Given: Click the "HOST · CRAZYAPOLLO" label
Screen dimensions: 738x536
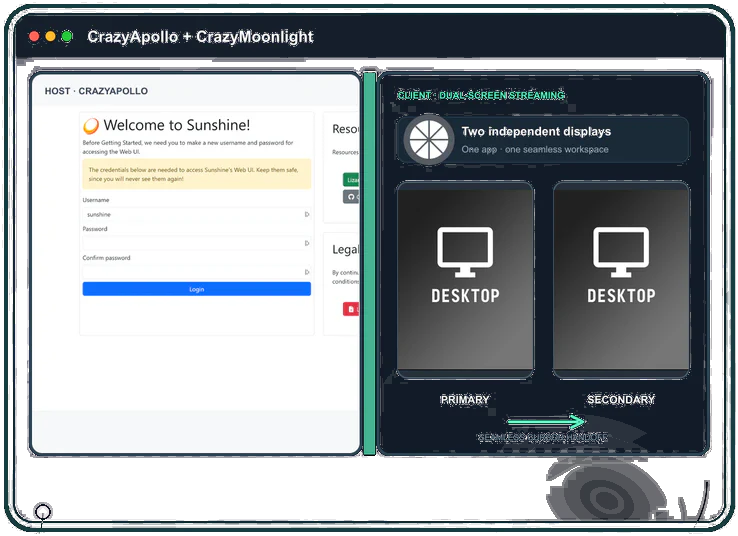Looking at the screenshot, I should [x=96, y=91].
